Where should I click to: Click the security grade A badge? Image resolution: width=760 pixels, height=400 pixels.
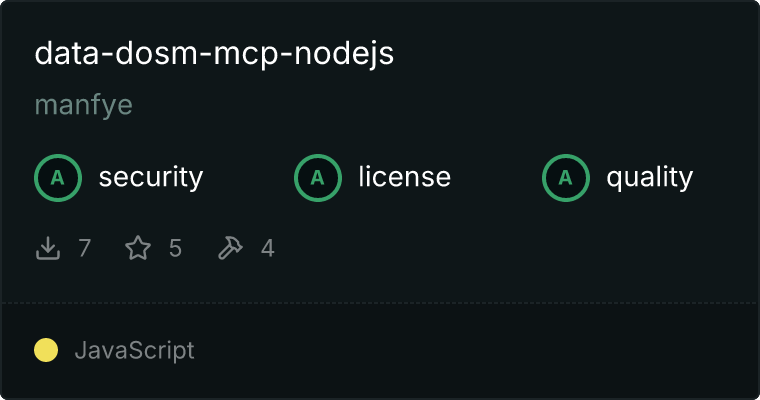tap(58, 178)
